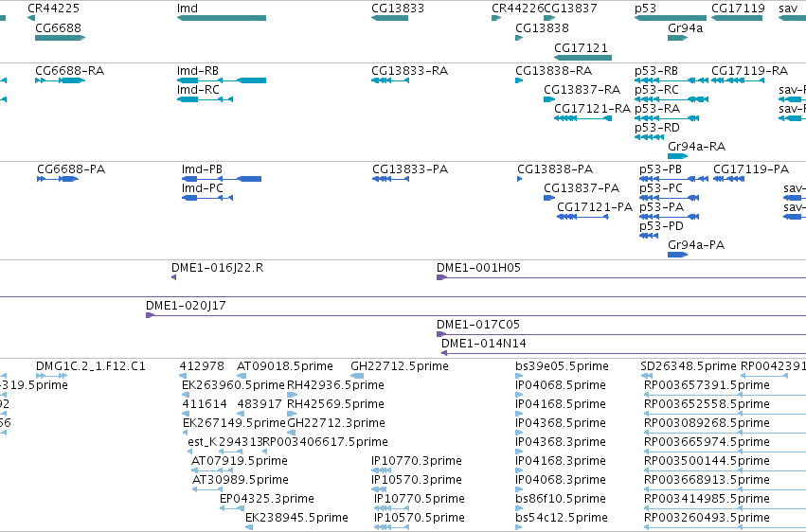Viewport: 806px width, 532px height.
Task: Click transcript p53-RA
Action: tap(667, 118)
